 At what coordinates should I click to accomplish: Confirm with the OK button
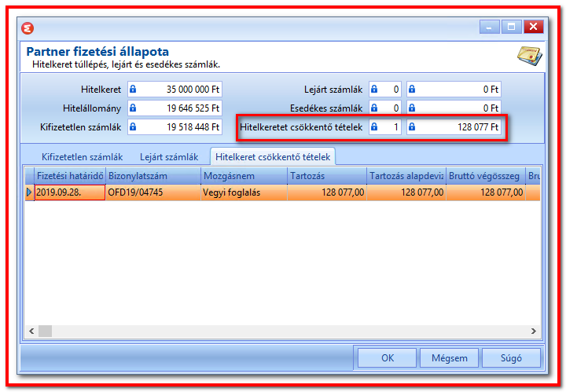(387, 358)
